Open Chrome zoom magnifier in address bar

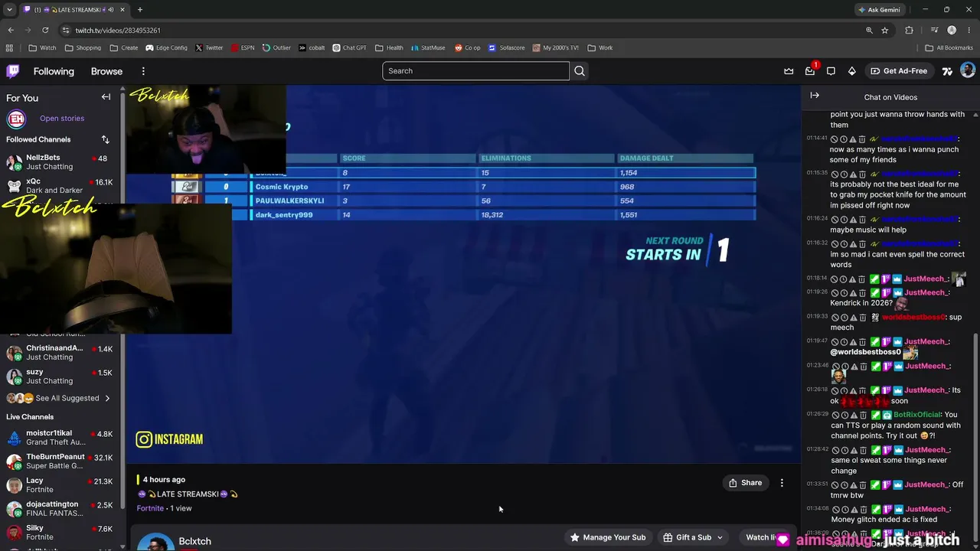click(869, 30)
